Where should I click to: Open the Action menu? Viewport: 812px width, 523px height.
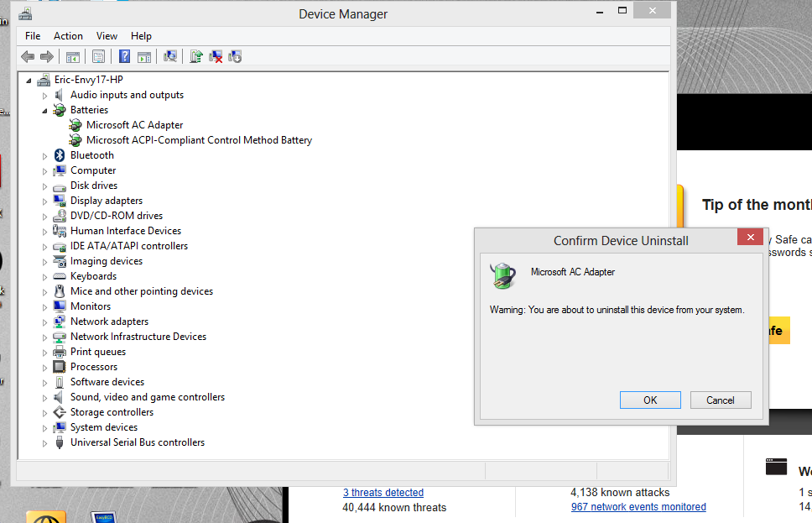pyautogui.click(x=68, y=36)
